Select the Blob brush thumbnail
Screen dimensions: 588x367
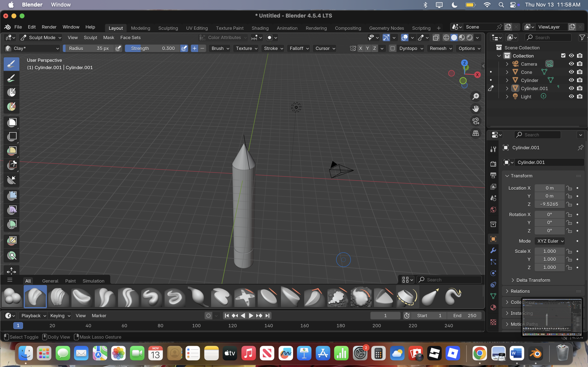[x=12, y=297]
